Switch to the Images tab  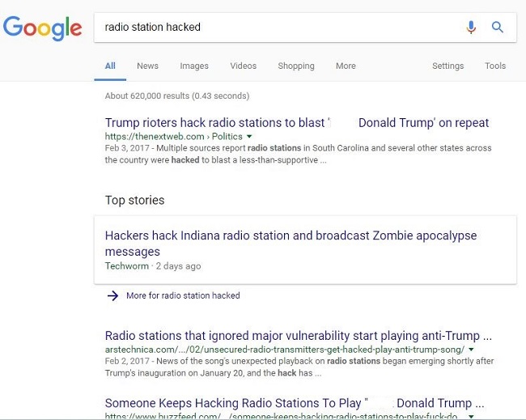coord(194,66)
